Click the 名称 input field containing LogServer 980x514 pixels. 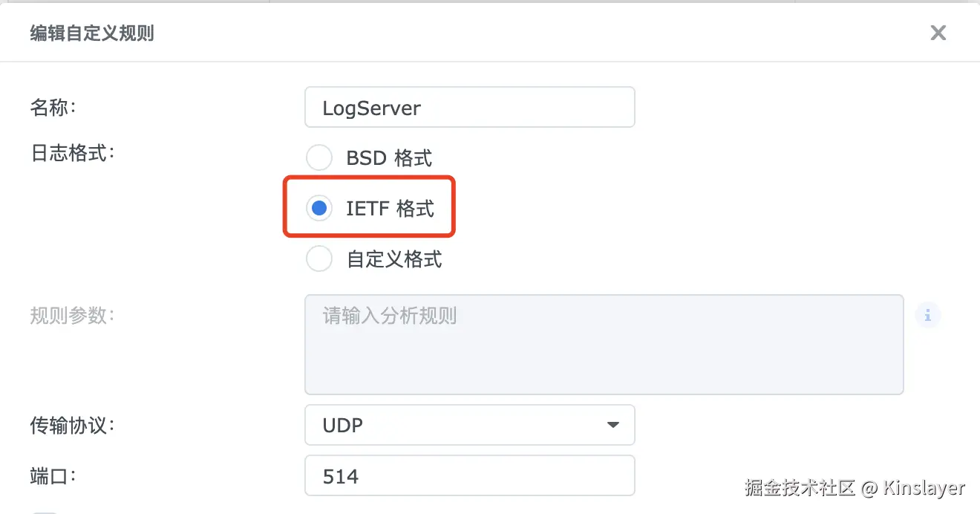coord(470,107)
